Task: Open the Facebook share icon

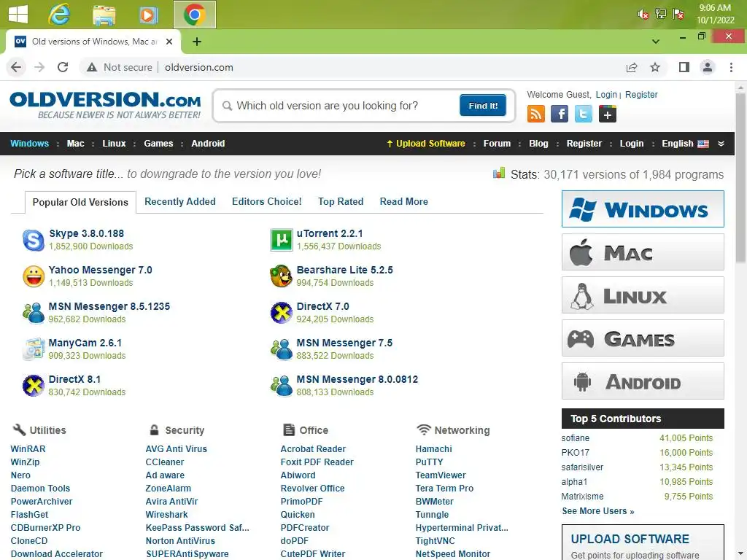Action: (560, 114)
